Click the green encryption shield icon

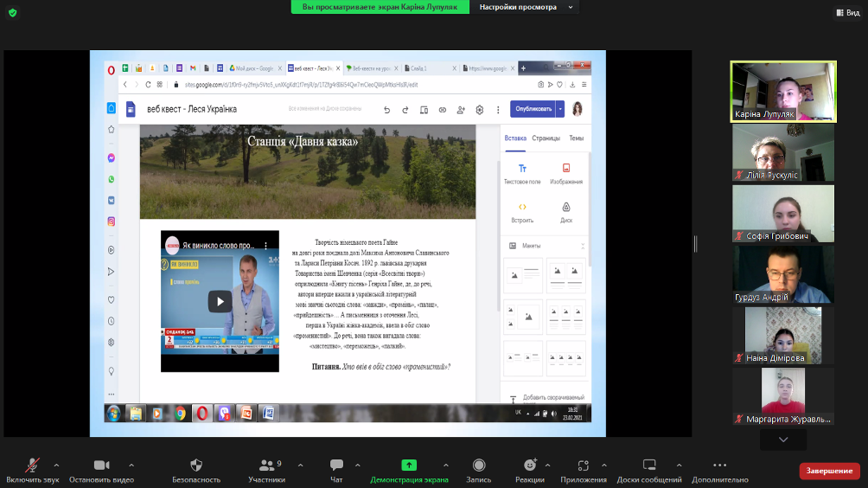pos(12,13)
